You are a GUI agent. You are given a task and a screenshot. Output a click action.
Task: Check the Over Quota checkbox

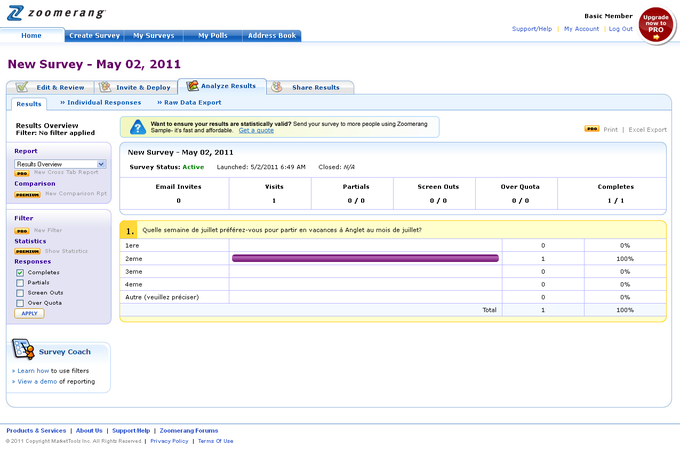20,302
